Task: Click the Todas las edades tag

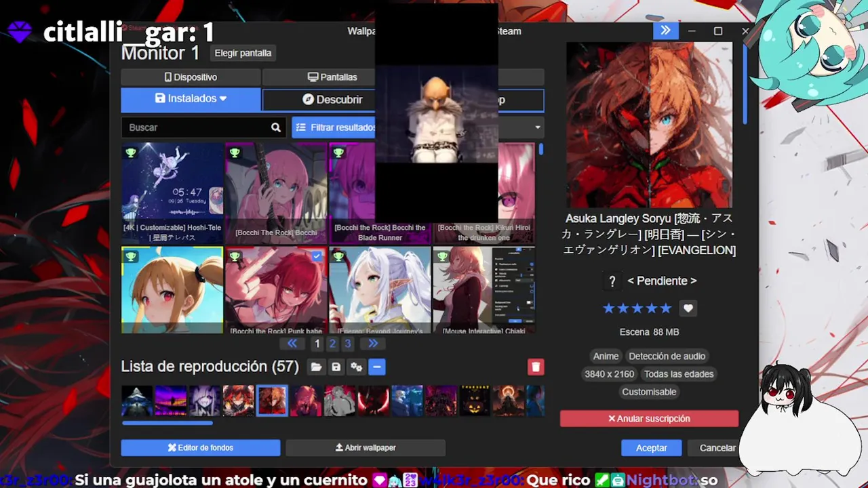Action: (x=679, y=374)
